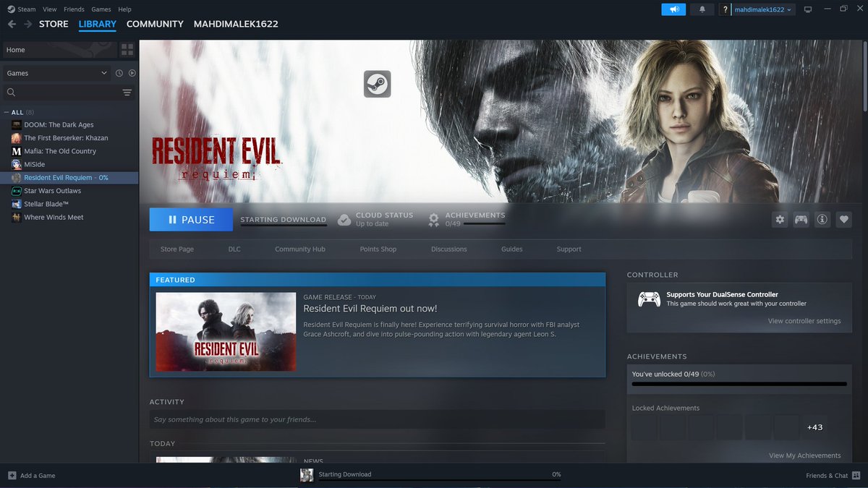The image size is (868, 488).
Task: Click the download game thumbnail in bottom bar
Action: tap(307, 475)
